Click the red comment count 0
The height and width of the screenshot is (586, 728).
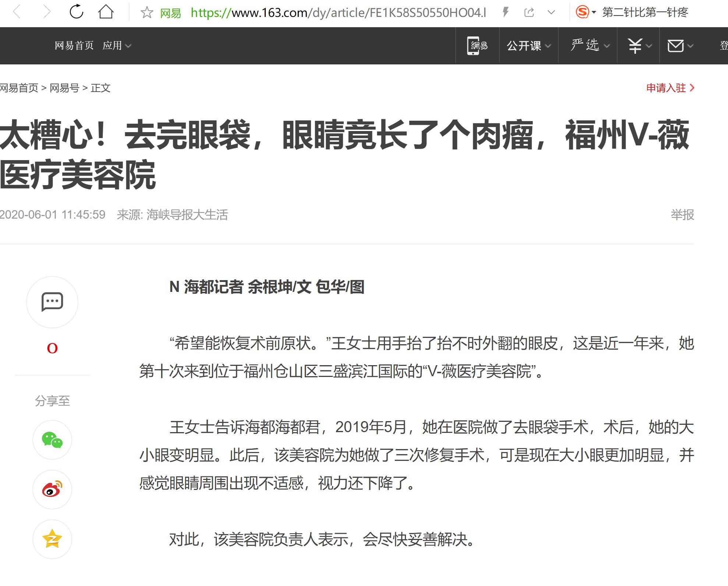click(52, 348)
